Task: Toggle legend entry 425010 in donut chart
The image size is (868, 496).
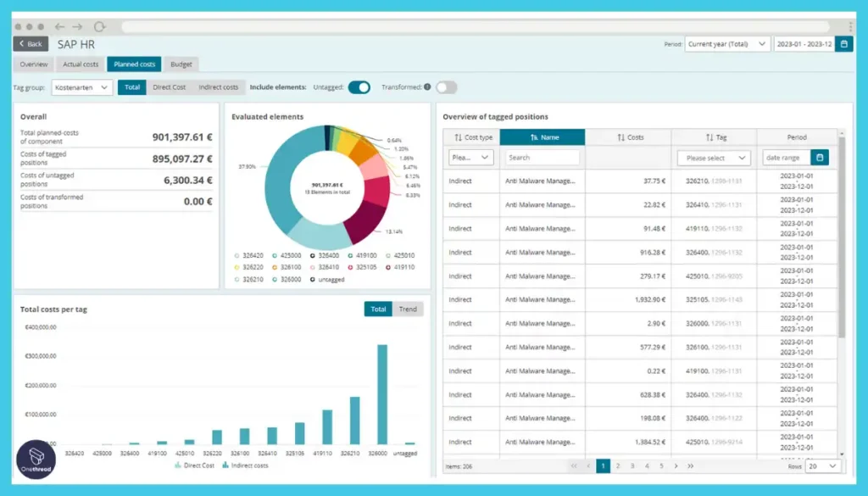Action: coord(400,256)
